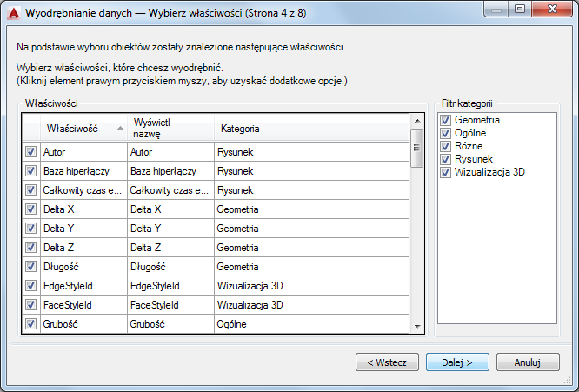
Task: Click the scrollbar down arrow in properties list
Action: pyautogui.click(x=417, y=326)
